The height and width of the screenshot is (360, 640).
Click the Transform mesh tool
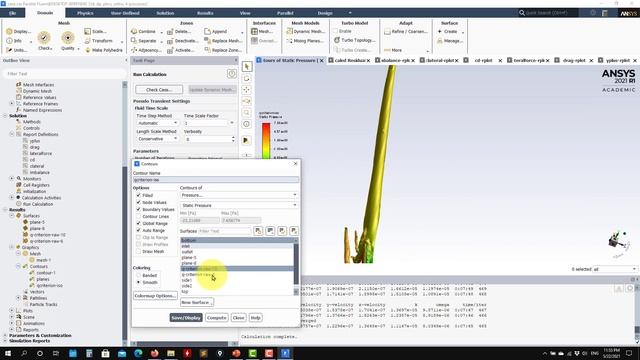pyautogui.click(x=98, y=41)
